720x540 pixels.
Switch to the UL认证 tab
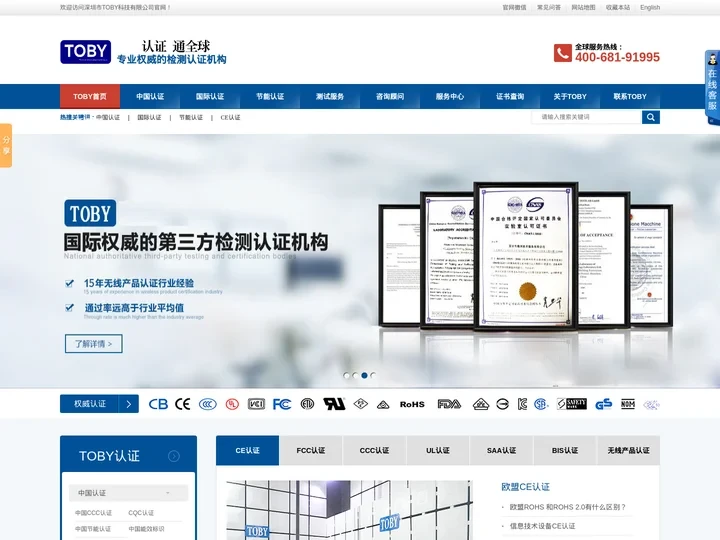pos(438,450)
